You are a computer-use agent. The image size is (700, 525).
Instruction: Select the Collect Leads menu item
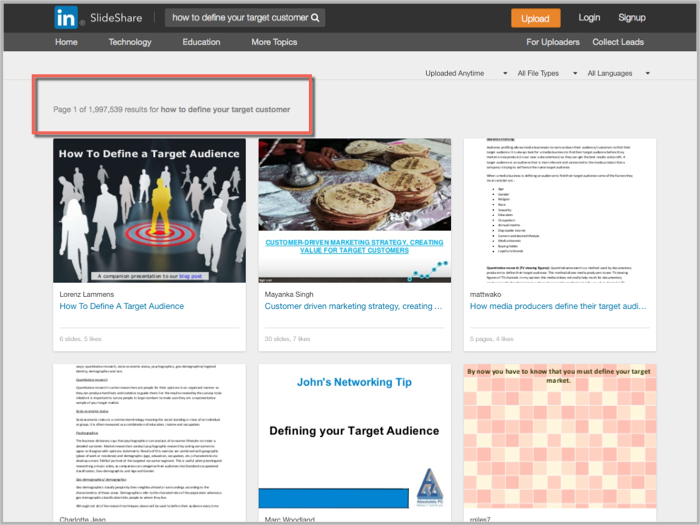click(x=618, y=42)
